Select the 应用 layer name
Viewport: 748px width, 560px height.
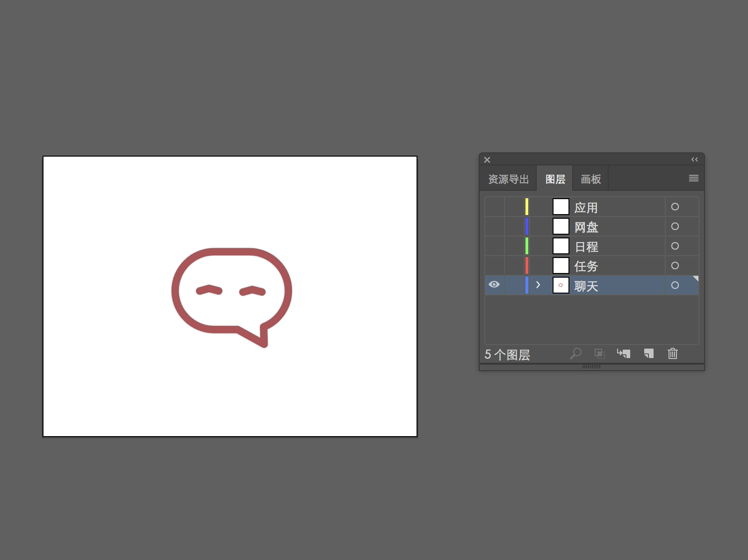coord(586,208)
